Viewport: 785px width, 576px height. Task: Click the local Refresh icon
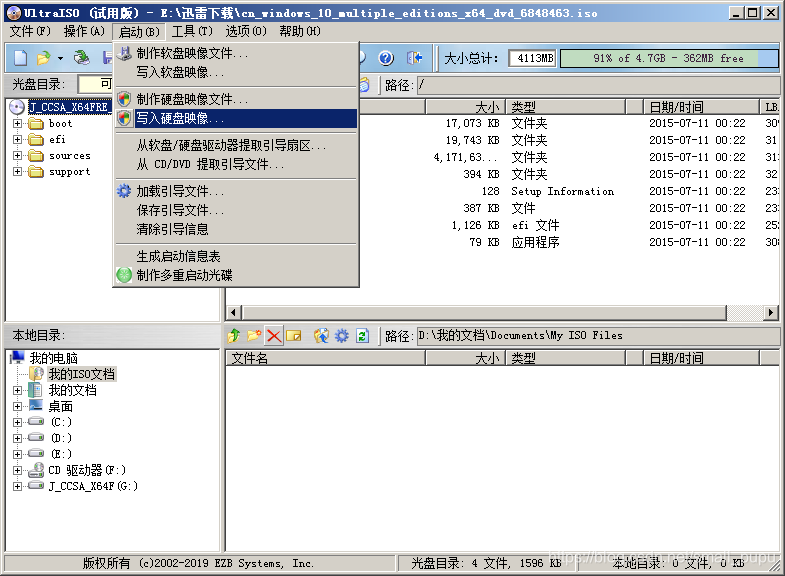pyautogui.click(x=362, y=335)
